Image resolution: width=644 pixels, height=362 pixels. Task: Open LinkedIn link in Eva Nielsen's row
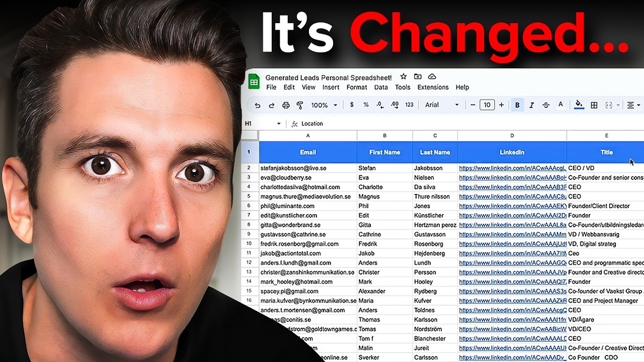pyautogui.click(x=513, y=177)
